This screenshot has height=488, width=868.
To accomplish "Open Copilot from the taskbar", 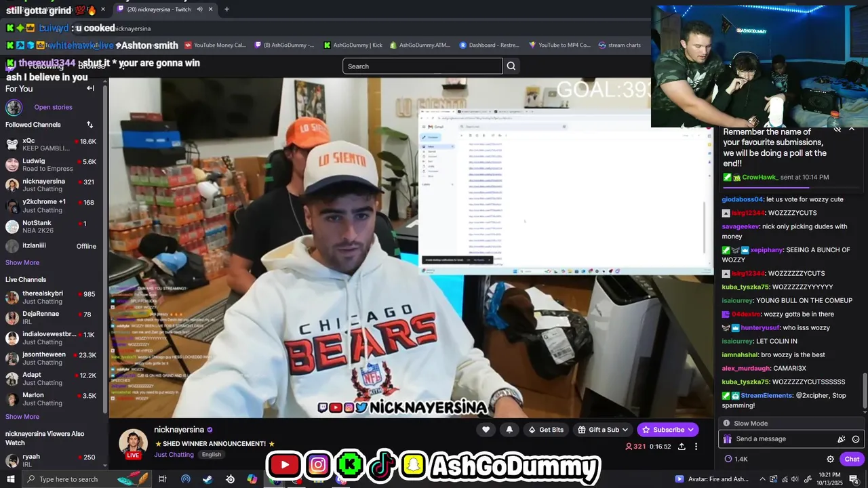I will click(252, 479).
